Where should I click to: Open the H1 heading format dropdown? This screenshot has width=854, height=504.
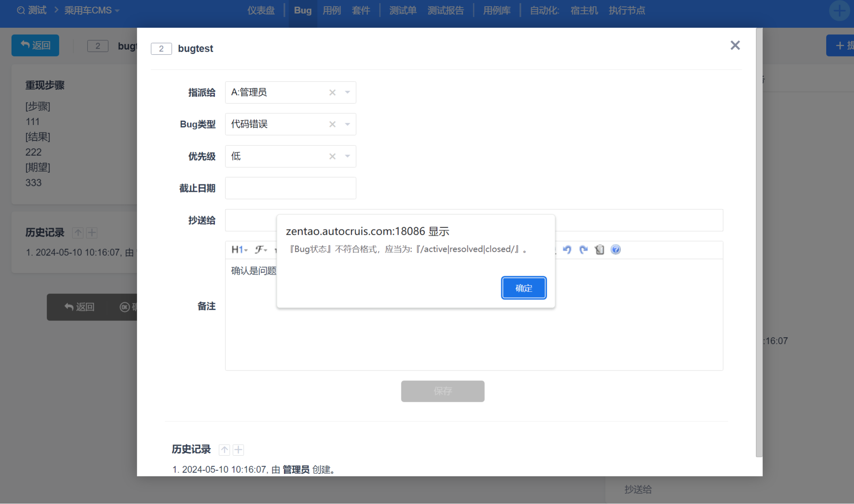[x=239, y=249]
